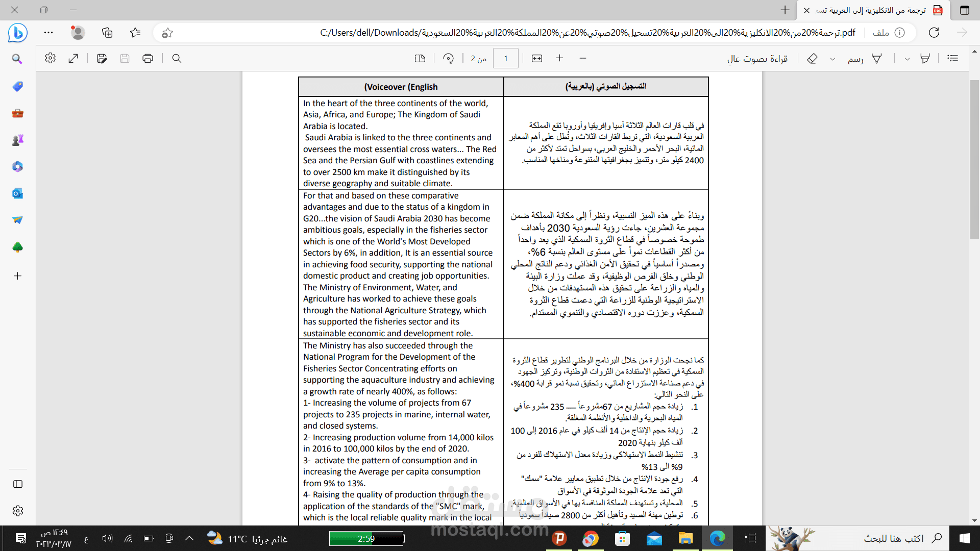Open the profile avatar menu
The image size is (980, 551).
[78, 33]
